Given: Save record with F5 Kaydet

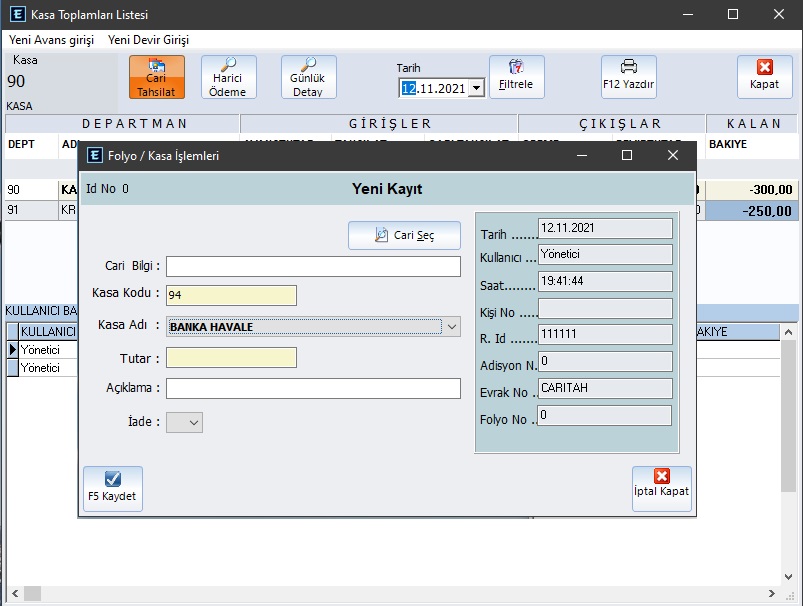Looking at the screenshot, I should click(113, 489).
